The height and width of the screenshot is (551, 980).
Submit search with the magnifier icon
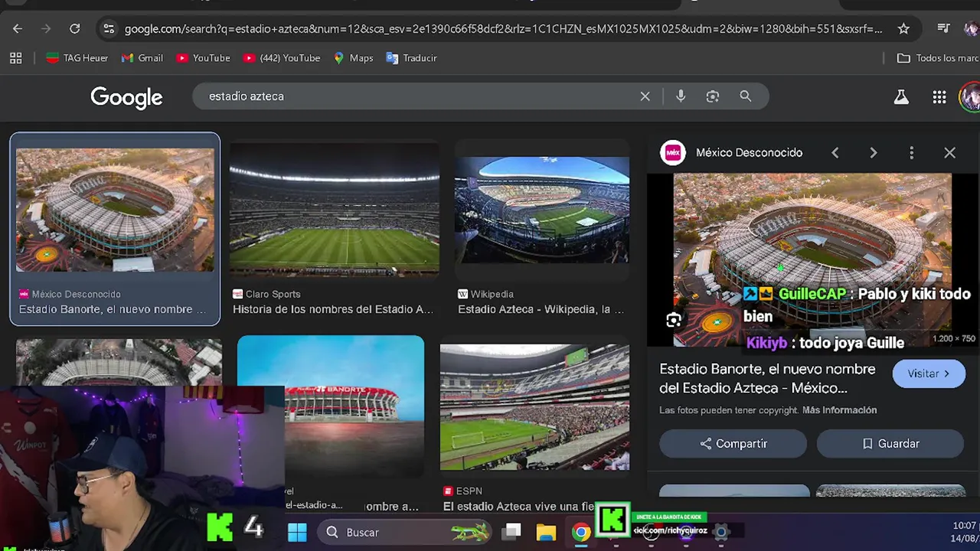pyautogui.click(x=746, y=96)
